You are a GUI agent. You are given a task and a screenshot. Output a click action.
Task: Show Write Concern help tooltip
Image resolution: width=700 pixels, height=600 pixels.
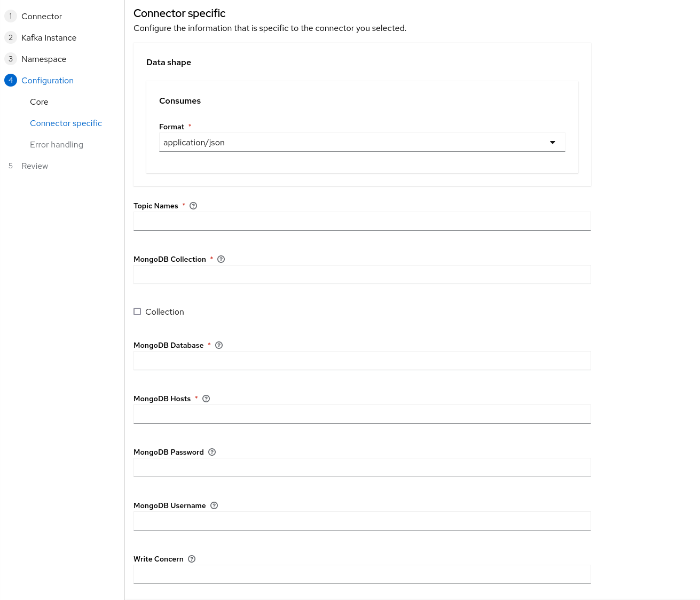(192, 559)
